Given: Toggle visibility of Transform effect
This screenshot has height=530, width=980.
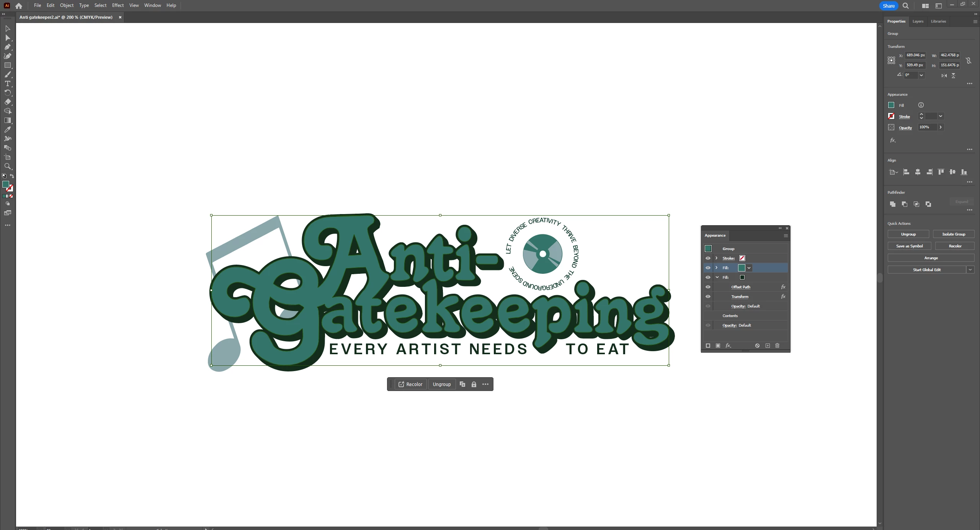Looking at the screenshot, I should [708, 296].
